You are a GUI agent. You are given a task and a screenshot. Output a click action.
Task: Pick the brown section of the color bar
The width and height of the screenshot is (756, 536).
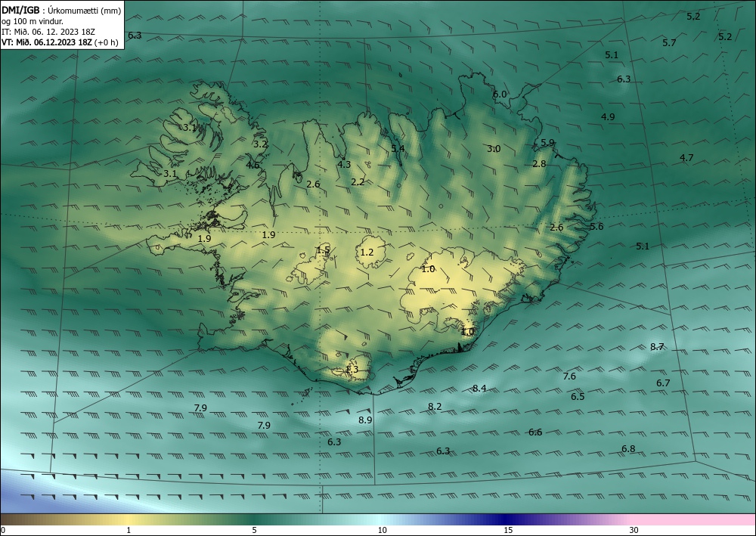tap(20, 519)
